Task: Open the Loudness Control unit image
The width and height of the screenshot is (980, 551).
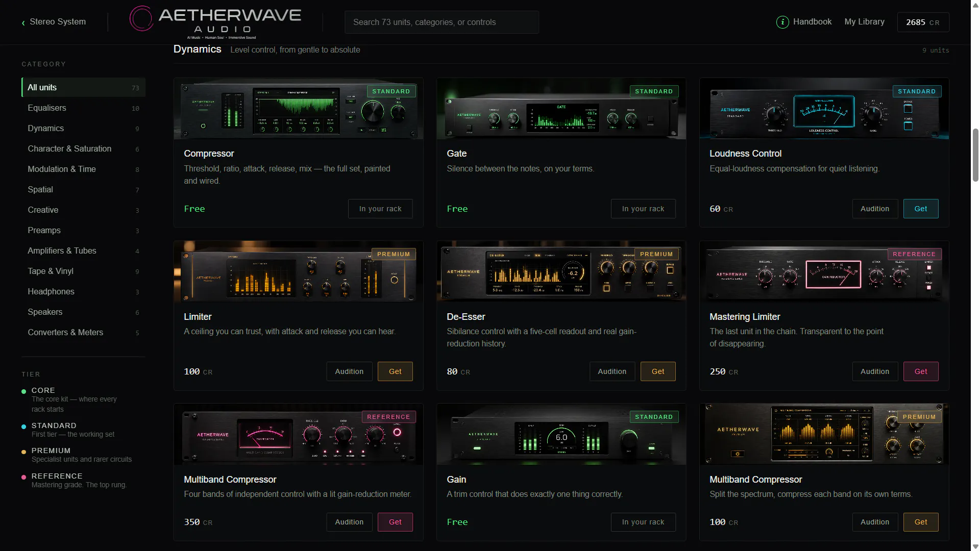Action: pos(824,109)
